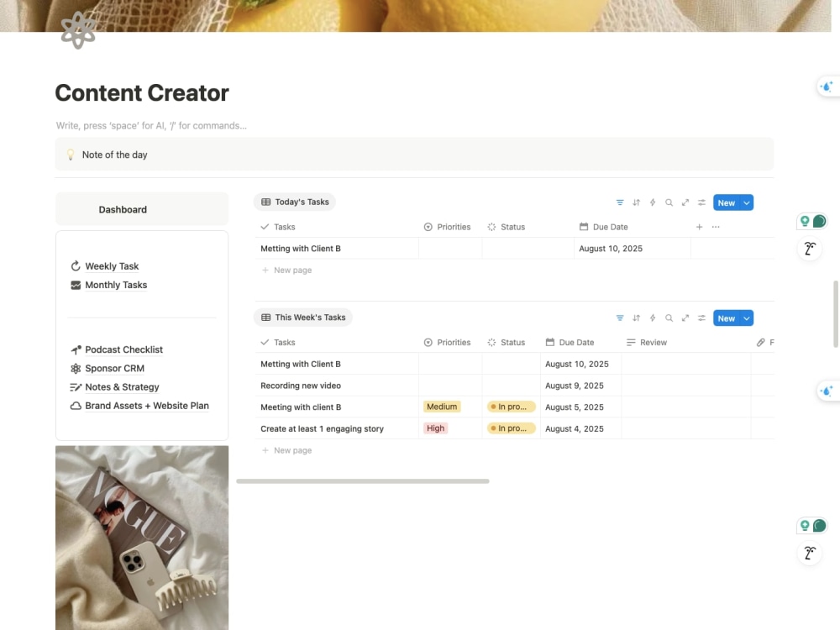Screen dimensions: 840x630
Task: Click In progress status of Create engaging story row
Action: coord(512,428)
